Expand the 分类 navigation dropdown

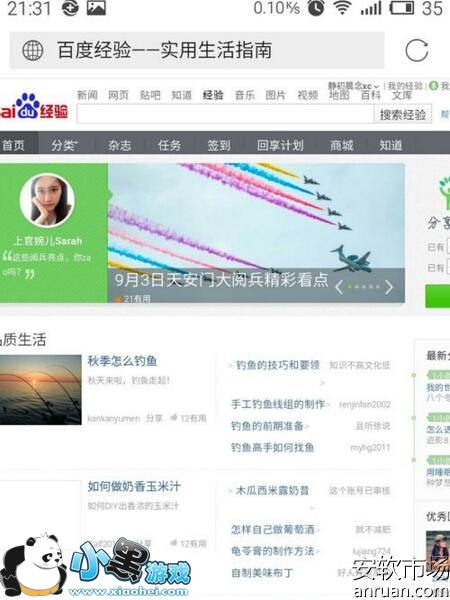pyautogui.click(x=65, y=145)
